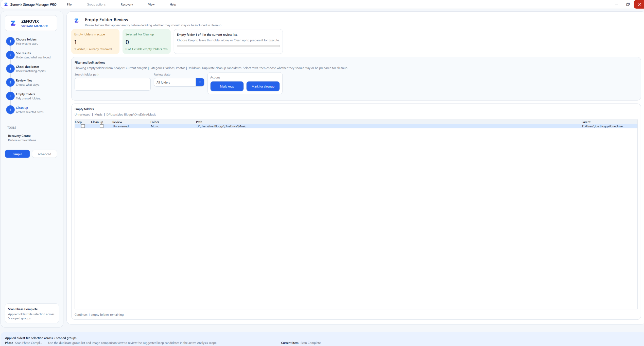Click the 'Scan Complete' current item status
644x346 pixels.
(311, 343)
